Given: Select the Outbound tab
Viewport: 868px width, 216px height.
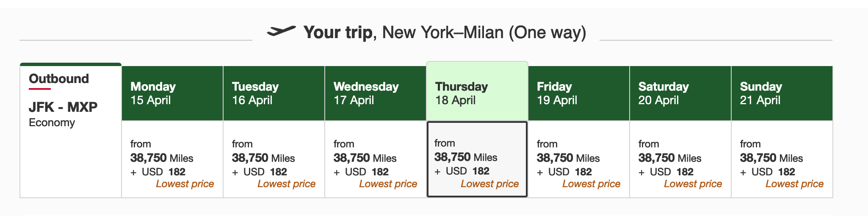Looking at the screenshot, I should click(x=59, y=79).
